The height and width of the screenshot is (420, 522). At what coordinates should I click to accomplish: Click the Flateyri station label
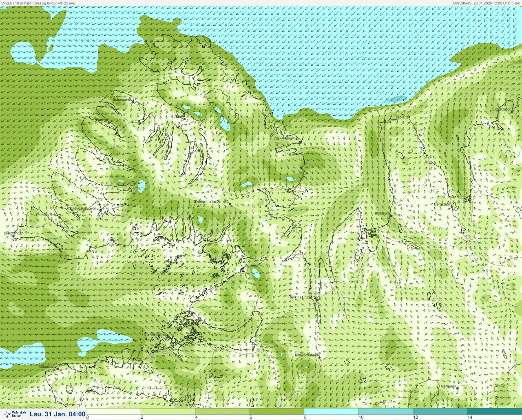[x=102, y=120]
